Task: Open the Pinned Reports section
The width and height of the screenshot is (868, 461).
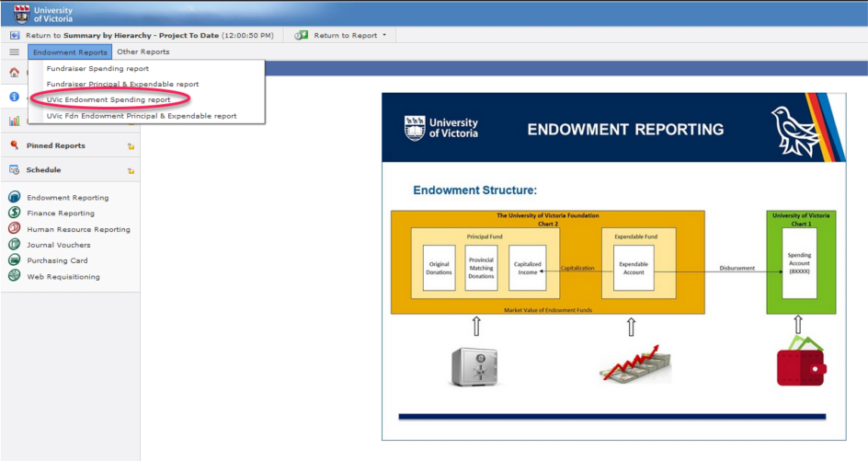Action: click(x=56, y=145)
